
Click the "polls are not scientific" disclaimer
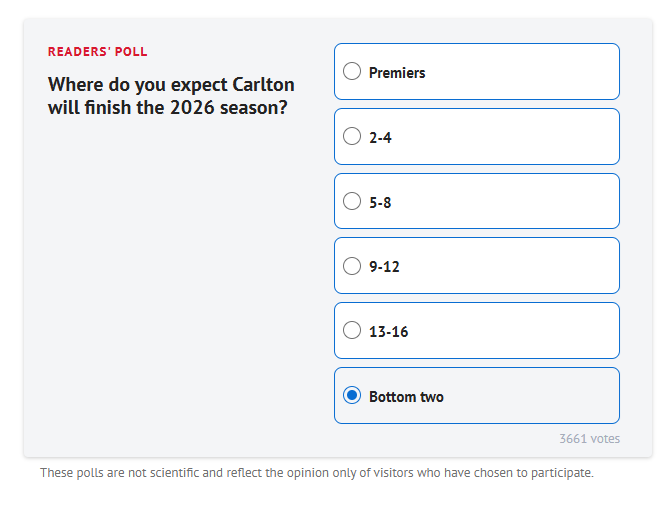[x=316, y=473]
